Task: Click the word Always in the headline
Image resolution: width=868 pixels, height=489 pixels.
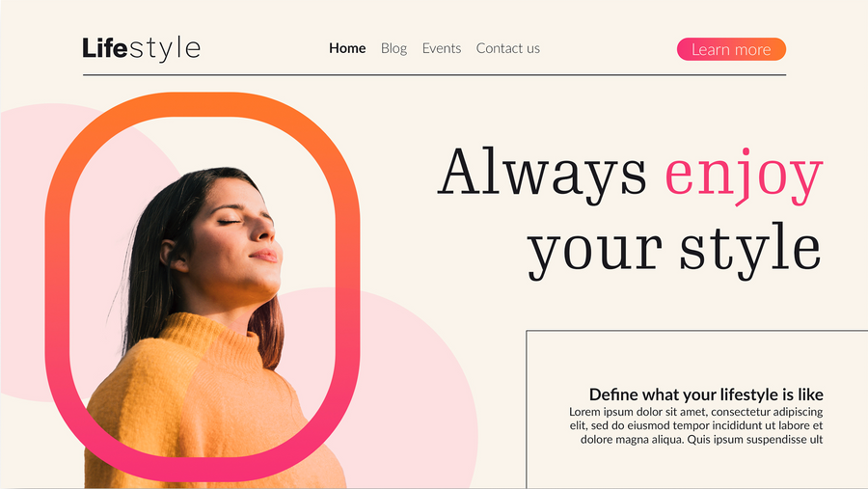Action: click(x=542, y=174)
